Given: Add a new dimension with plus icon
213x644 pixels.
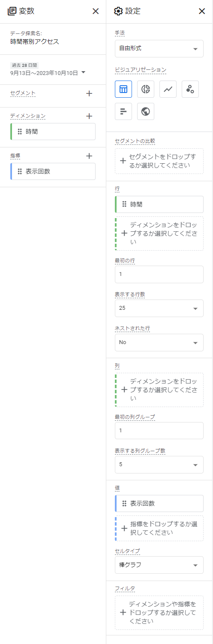Looking at the screenshot, I should pos(89,116).
